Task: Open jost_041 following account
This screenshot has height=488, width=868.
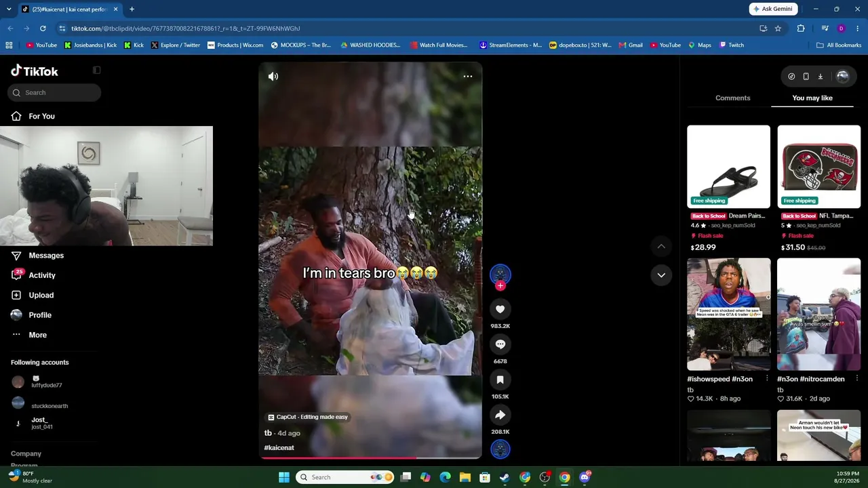Action: [41, 423]
